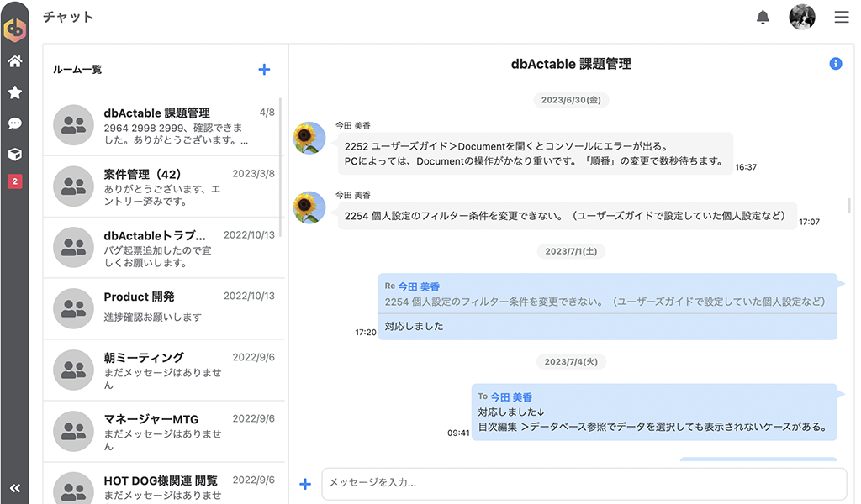Click the 2023/7/4(火) date label

click(x=571, y=361)
